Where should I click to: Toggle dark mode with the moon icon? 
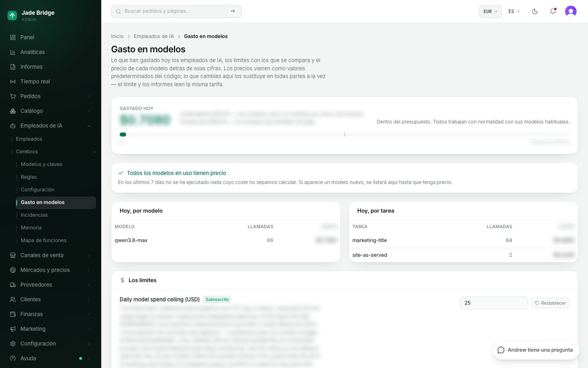(x=535, y=11)
